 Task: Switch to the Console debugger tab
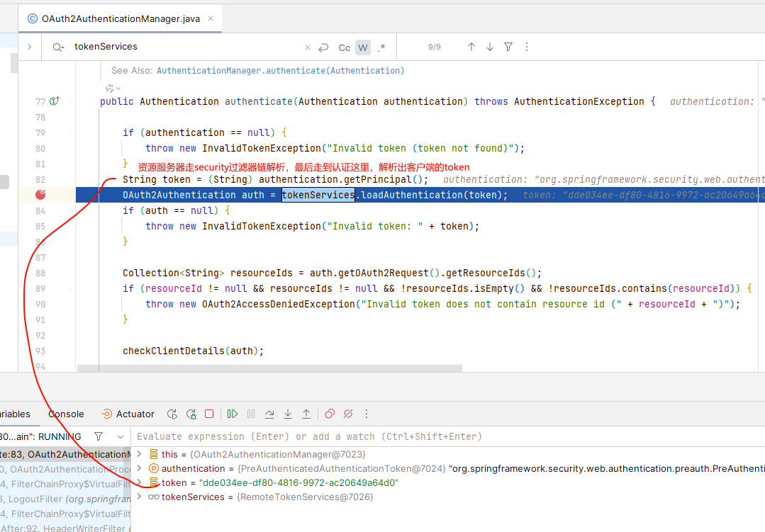(66, 414)
